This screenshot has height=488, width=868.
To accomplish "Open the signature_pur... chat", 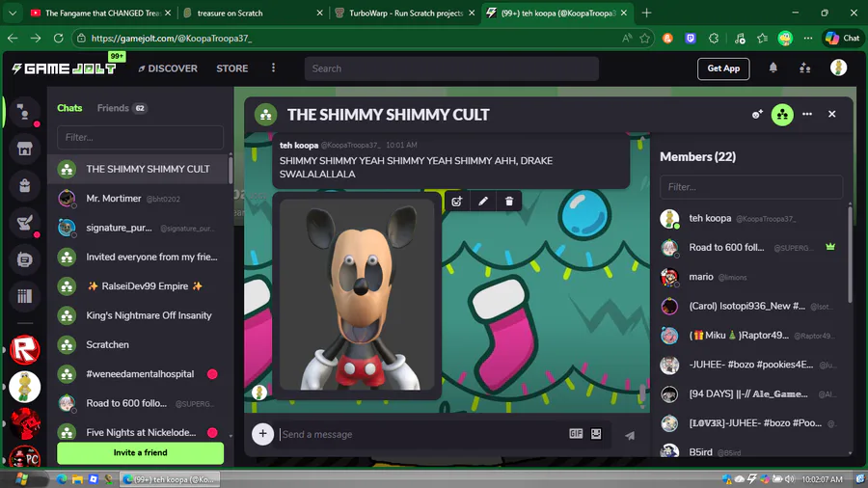I will tap(140, 228).
